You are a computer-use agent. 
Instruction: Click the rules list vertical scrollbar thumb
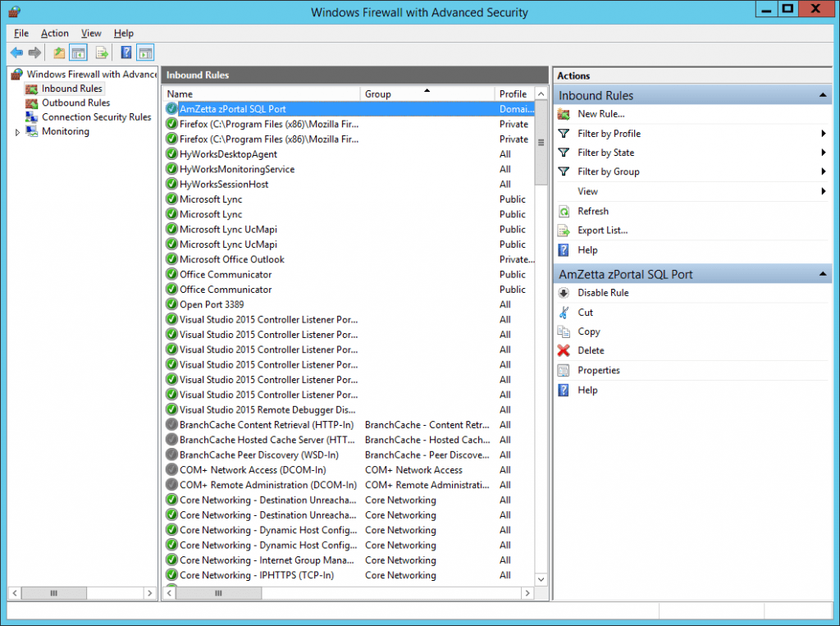point(541,143)
